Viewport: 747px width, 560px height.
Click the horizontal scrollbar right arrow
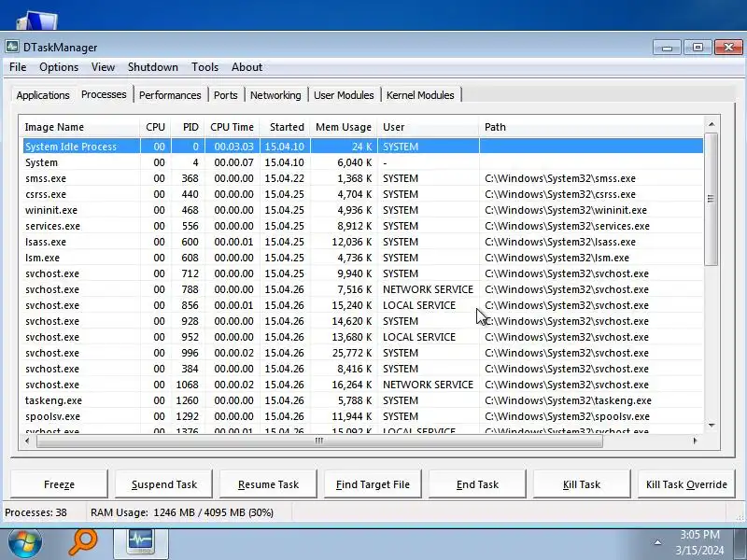pos(695,441)
